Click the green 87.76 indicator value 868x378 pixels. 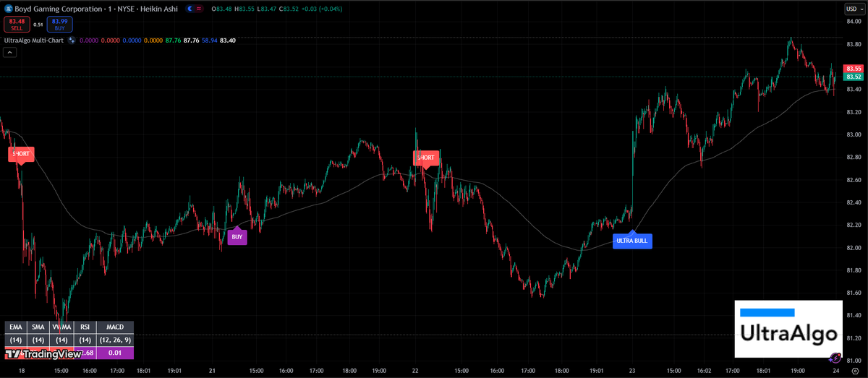(x=173, y=40)
